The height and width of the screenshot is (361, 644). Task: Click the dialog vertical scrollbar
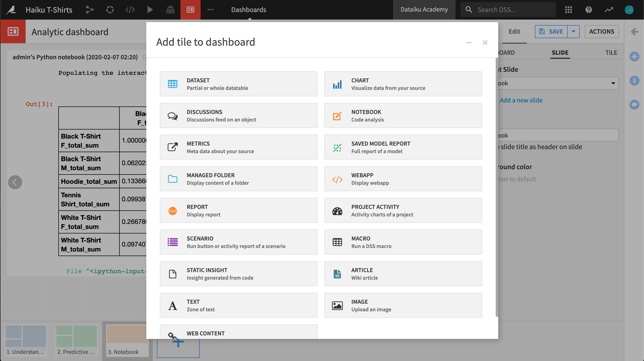(496, 188)
